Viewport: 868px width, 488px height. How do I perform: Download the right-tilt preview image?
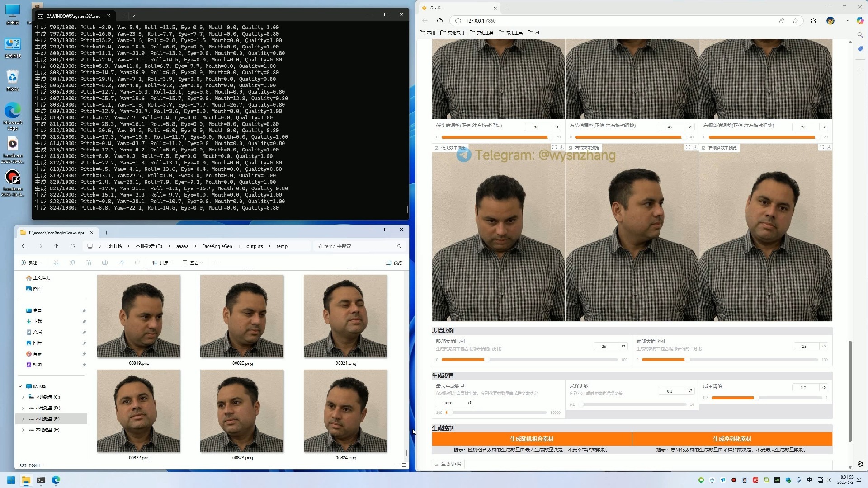pos(829,147)
